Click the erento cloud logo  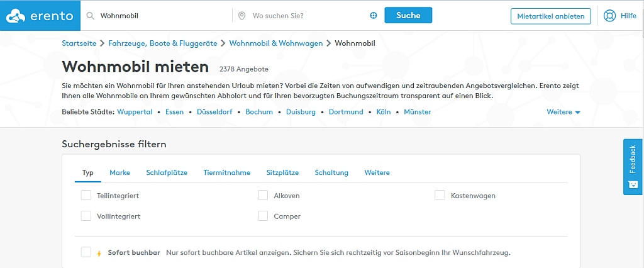[x=16, y=16]
